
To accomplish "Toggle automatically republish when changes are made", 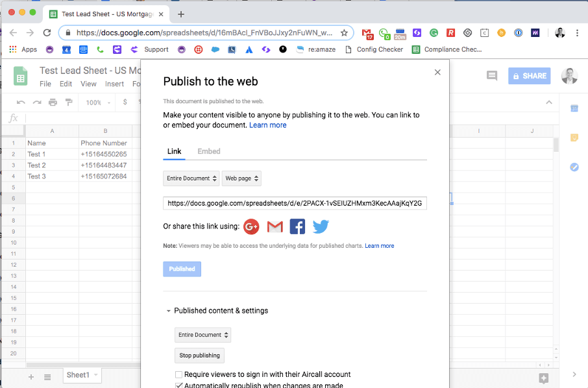I will [179, 385].
